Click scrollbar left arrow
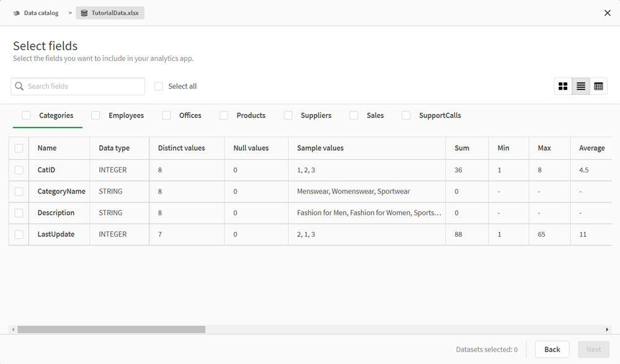This screenshot has height=364, width=620. (12, 330)
